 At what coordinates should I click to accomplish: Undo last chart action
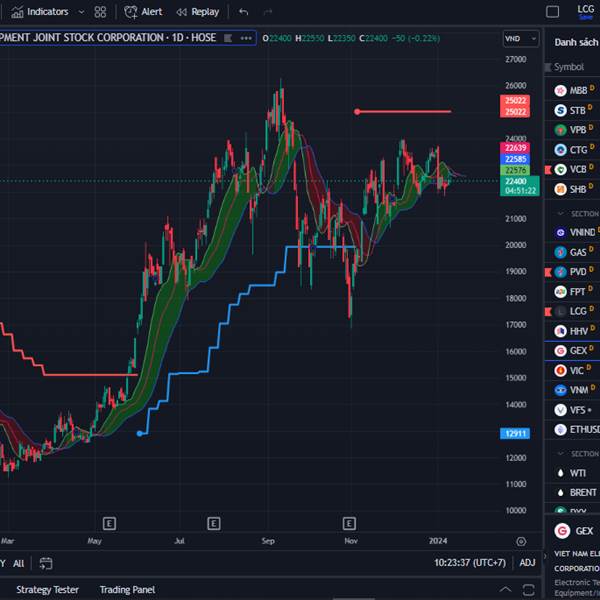pos(243,12)
